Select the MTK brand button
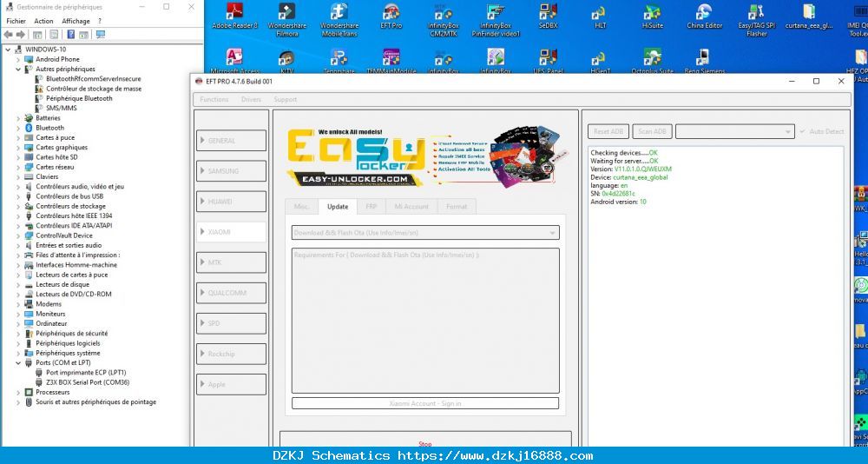 (x=232, y=262)
